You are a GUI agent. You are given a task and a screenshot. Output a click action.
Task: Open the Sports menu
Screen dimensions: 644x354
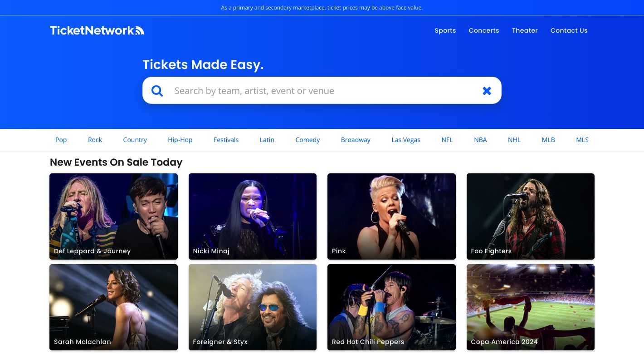click(x=445, y=30)
